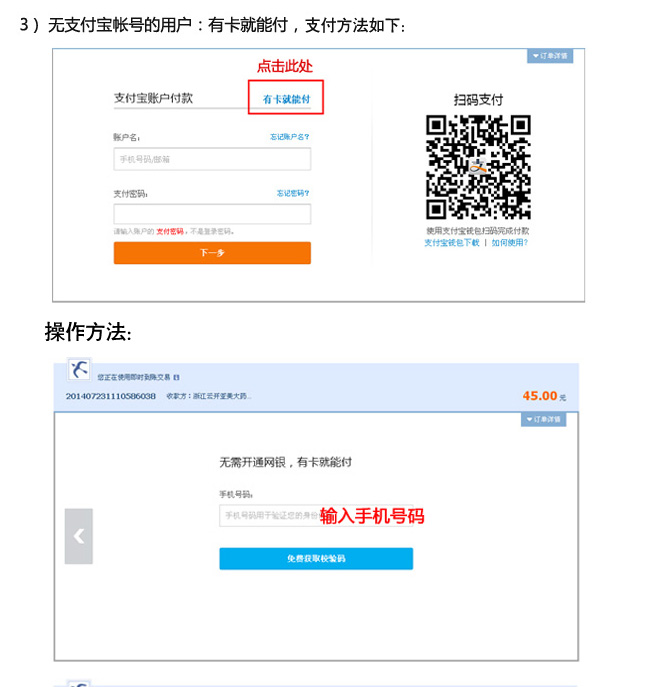The height and width of the screenshot is (687, 650).
Task: Click the 账户名 input field
Action: point(212,159)
